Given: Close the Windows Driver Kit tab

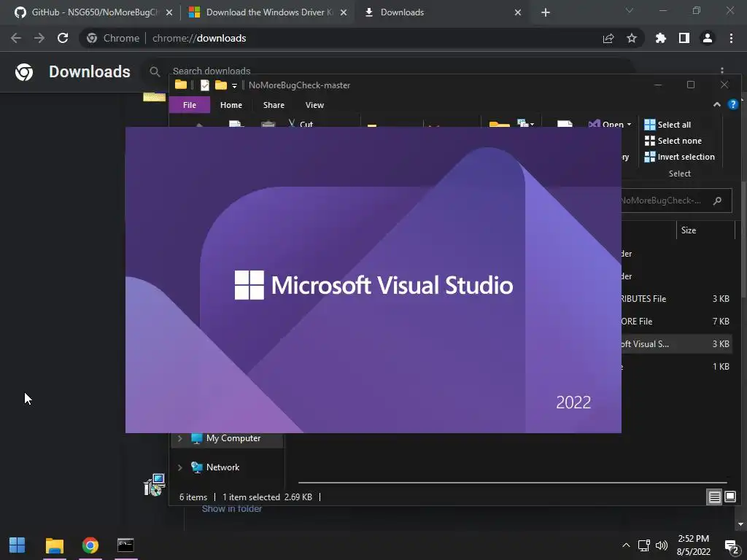Looking at the screenshot, I should point(344,12).
